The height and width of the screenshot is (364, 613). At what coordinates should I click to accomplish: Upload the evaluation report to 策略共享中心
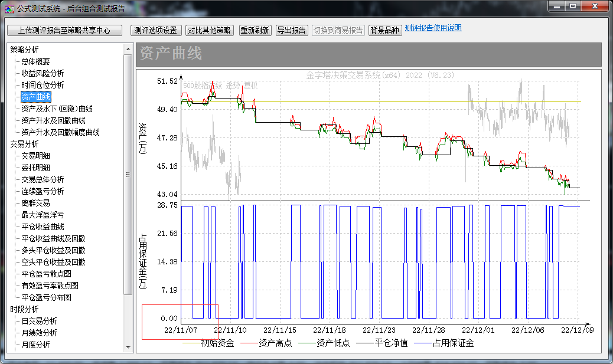pos(64,31)
